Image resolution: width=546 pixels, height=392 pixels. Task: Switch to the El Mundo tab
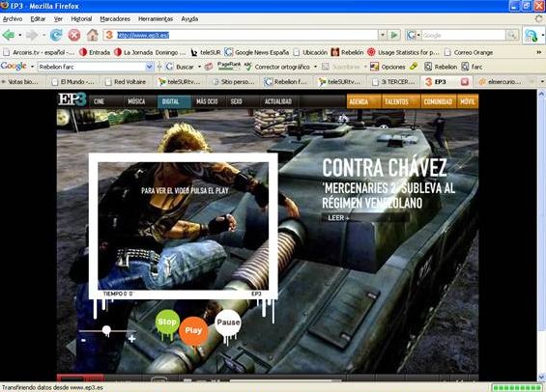[73, 82]
